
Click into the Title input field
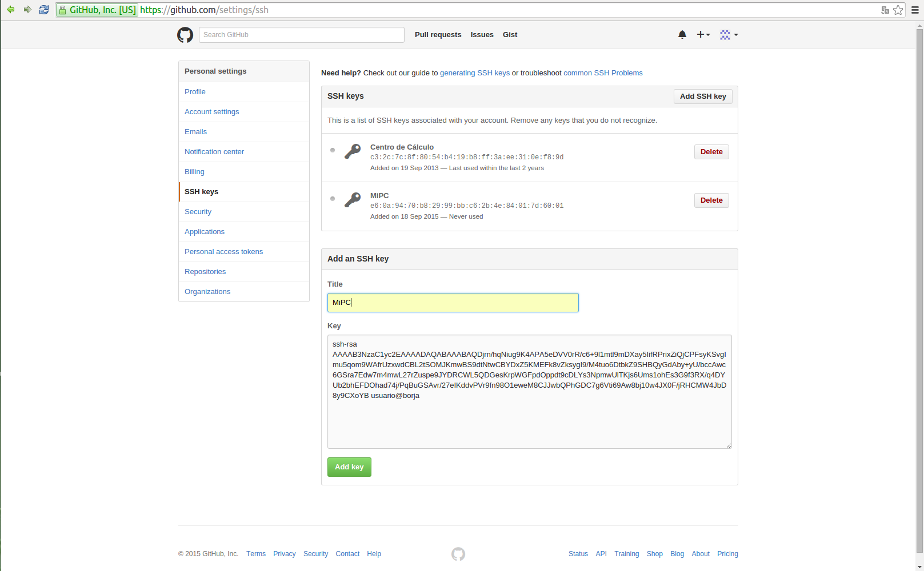coord(453,303)
